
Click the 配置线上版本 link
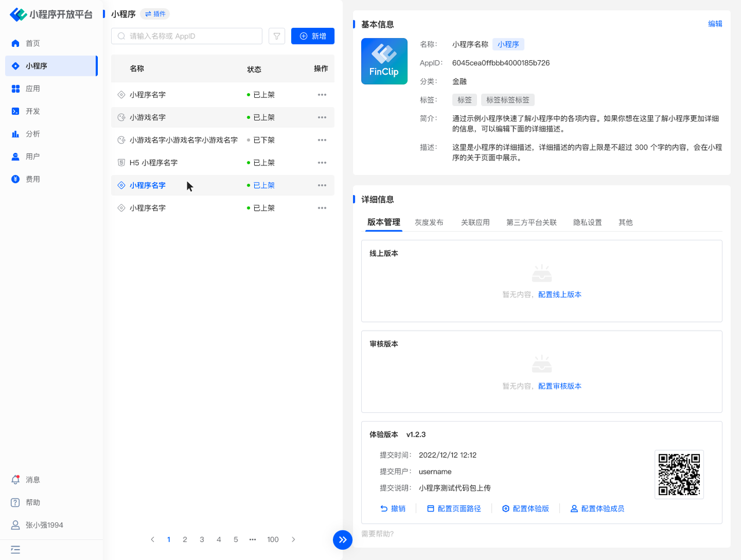560,294
